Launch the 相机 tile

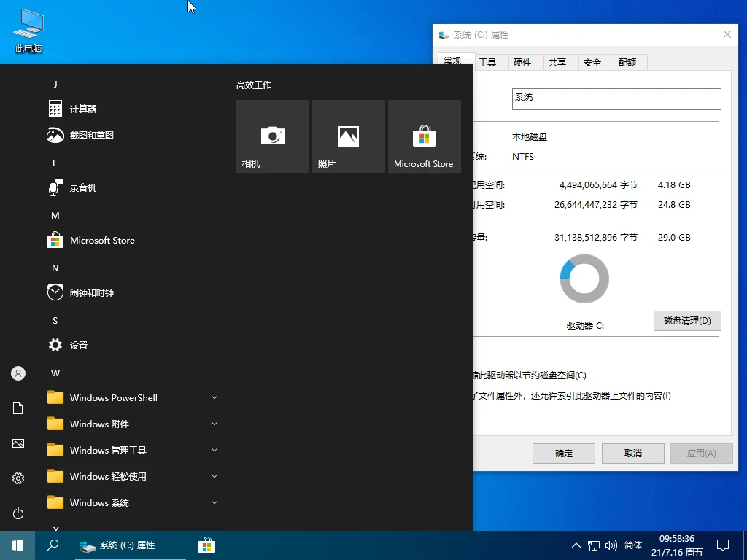(x=272, y=136)
